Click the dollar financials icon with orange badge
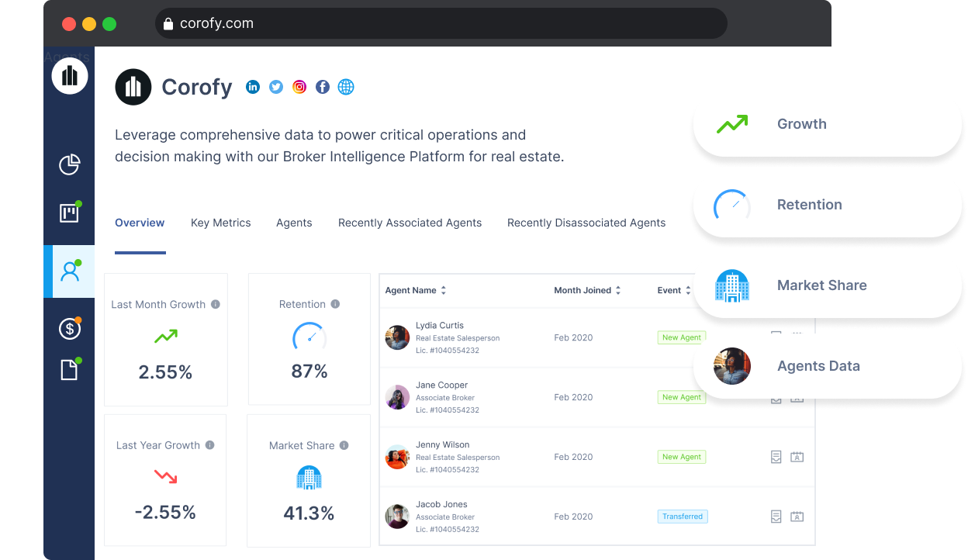Image resolution: width=968 pixels, height=560 pixels. 68,328
